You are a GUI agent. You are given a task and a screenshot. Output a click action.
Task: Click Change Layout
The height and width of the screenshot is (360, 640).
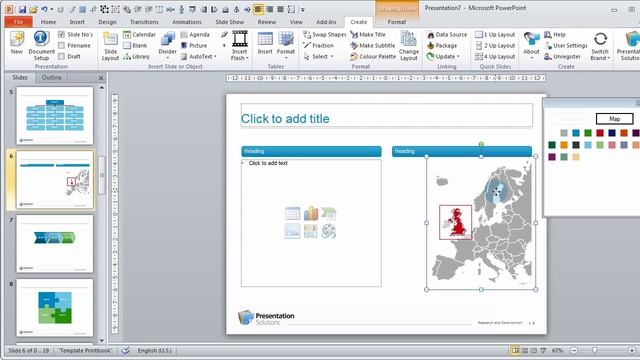click(409, 46)
